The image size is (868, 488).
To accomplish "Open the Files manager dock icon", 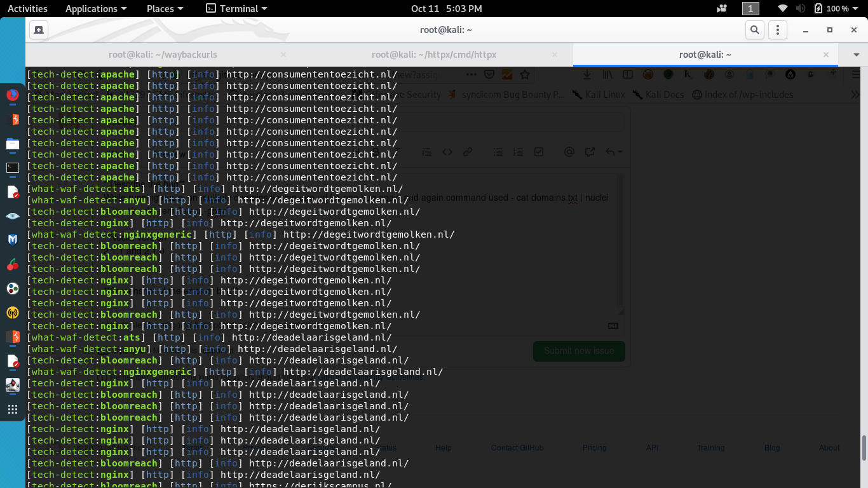I will coord(13,144).
